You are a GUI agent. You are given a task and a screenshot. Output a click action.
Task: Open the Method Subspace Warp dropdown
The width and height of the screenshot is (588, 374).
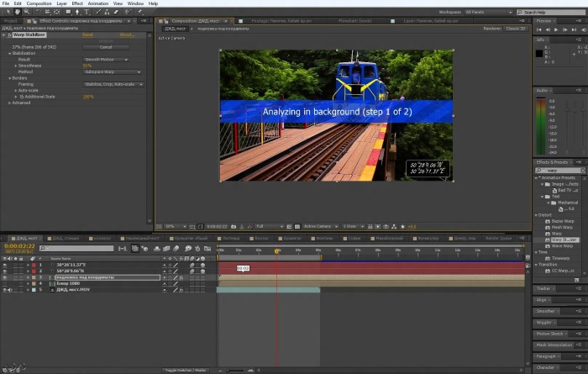112,72
